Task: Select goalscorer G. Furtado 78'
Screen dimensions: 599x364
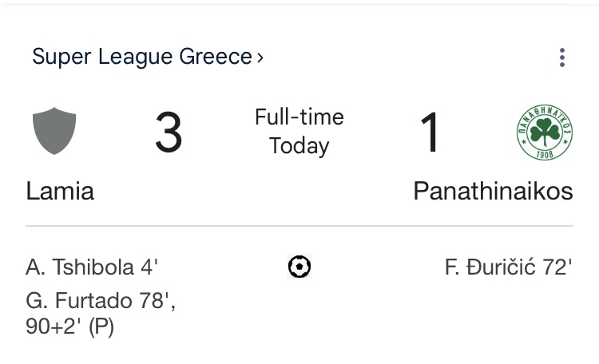Action: pos(101,302)
